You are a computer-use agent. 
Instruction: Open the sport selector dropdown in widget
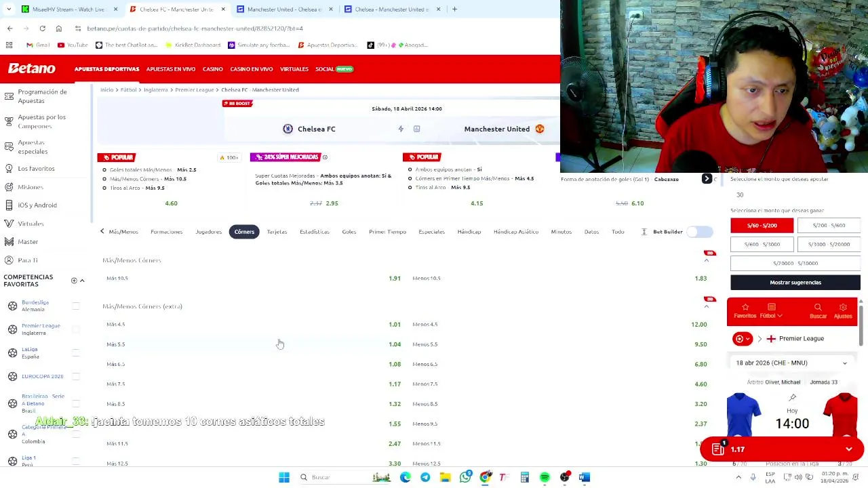[742, 339]
